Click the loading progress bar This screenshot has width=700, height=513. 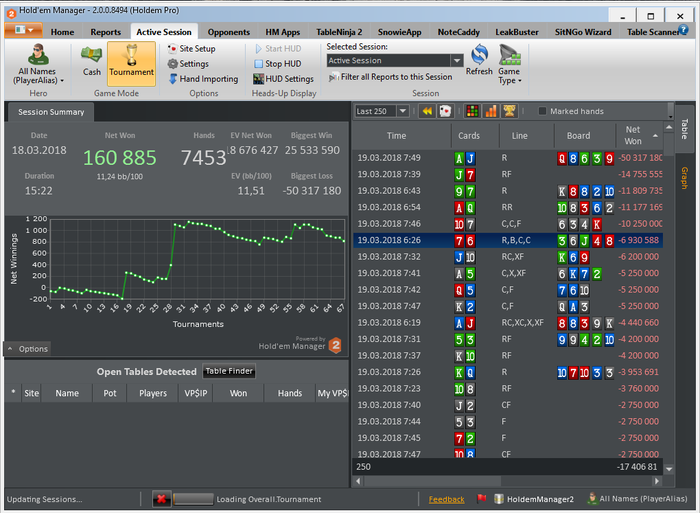click(x=193, y=499)
